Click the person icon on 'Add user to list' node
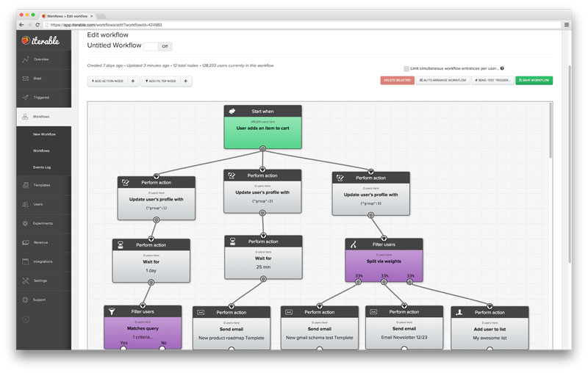588x373 pixels. (x=460, y=312)
